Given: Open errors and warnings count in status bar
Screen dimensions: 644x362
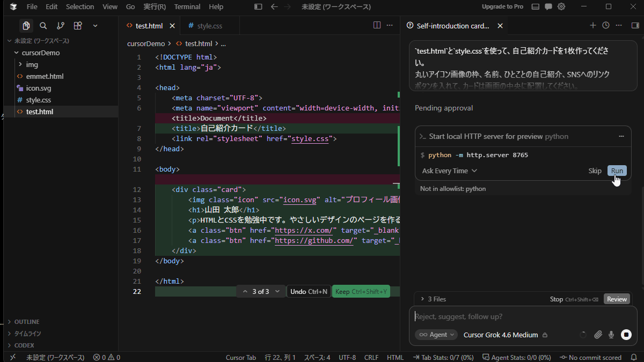Looking at the screenshot, I should (x=106, y=357).
